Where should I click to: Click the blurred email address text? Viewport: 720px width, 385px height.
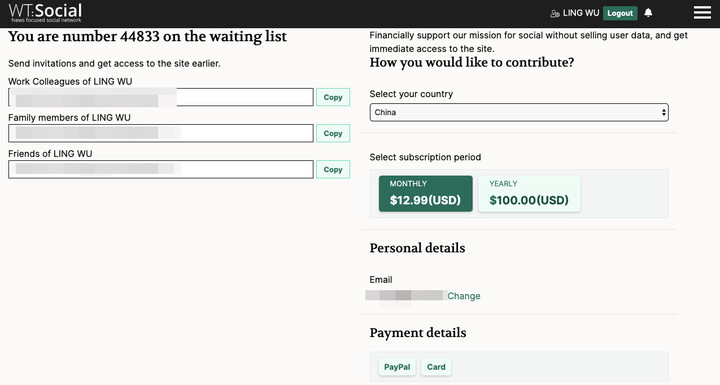click(x=406, y=295)
